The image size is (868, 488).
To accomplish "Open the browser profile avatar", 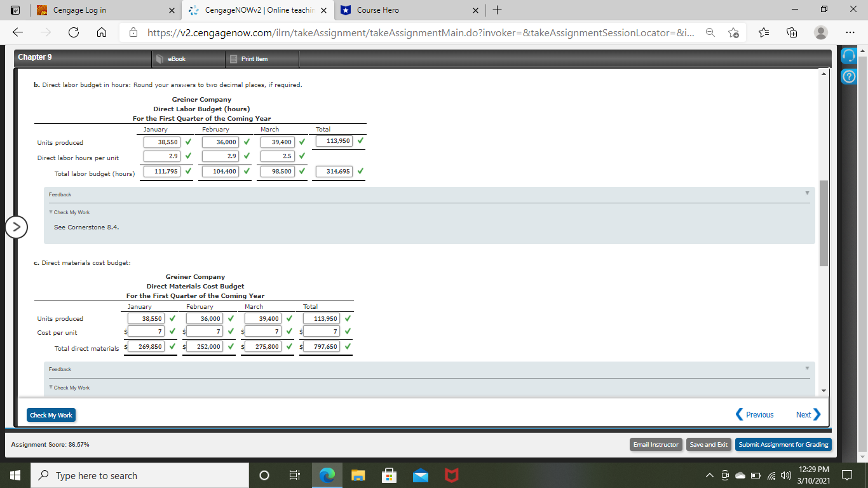I will (x=821, y=32).
